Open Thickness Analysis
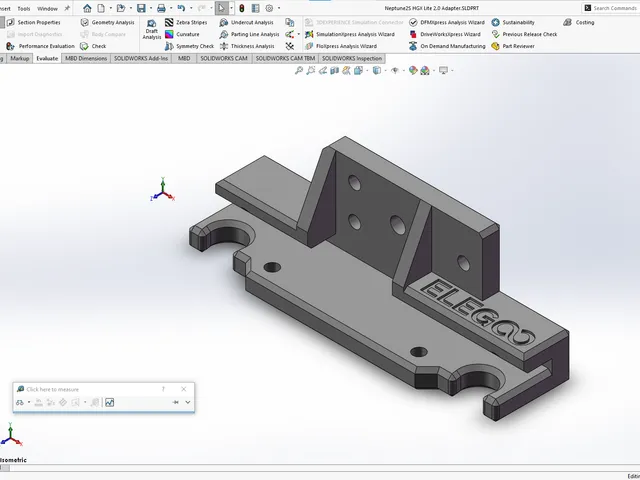The height and width of the screenshot is (480, 640). click(x=247, y=46)
